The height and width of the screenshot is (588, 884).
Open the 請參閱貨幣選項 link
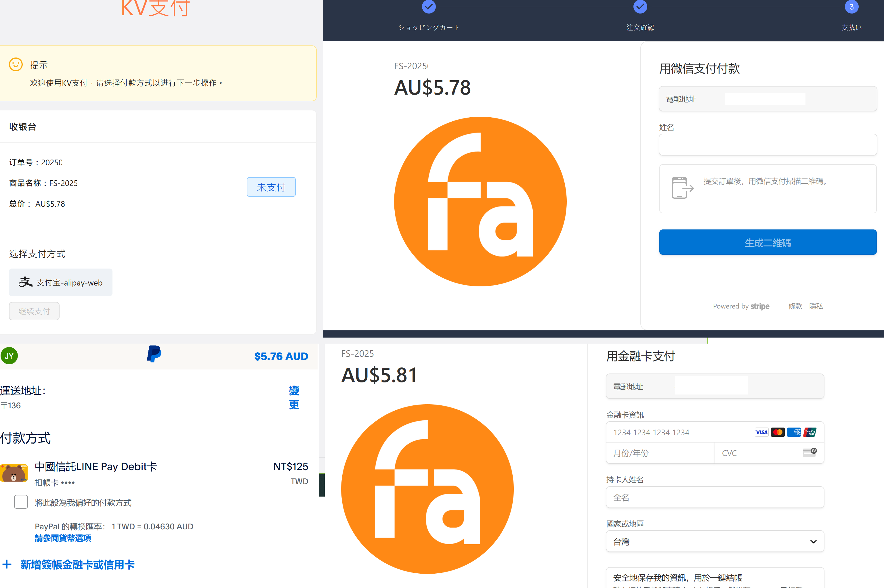pos(63,538)
